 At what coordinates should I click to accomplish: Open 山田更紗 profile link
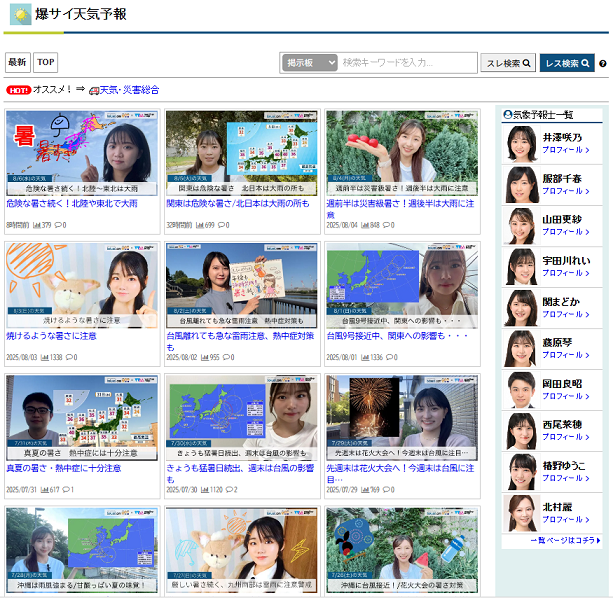point(566,232)
